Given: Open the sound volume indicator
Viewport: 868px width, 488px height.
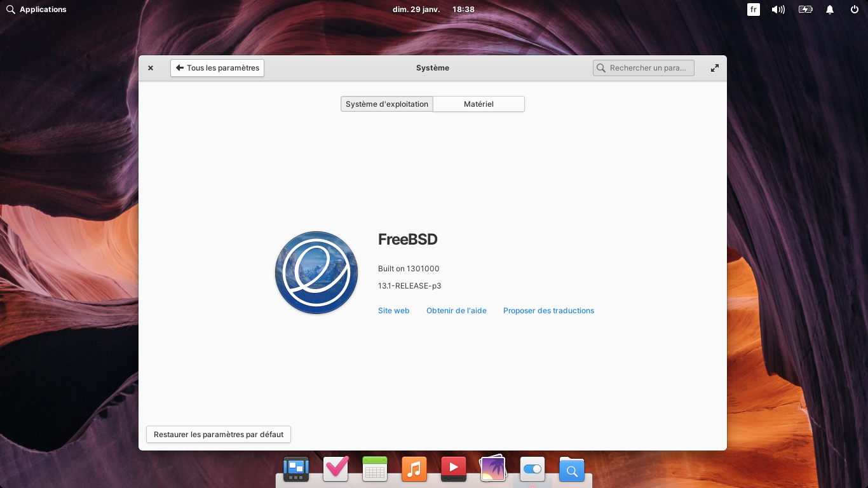Looking at the screenshot, I should 778,10.
